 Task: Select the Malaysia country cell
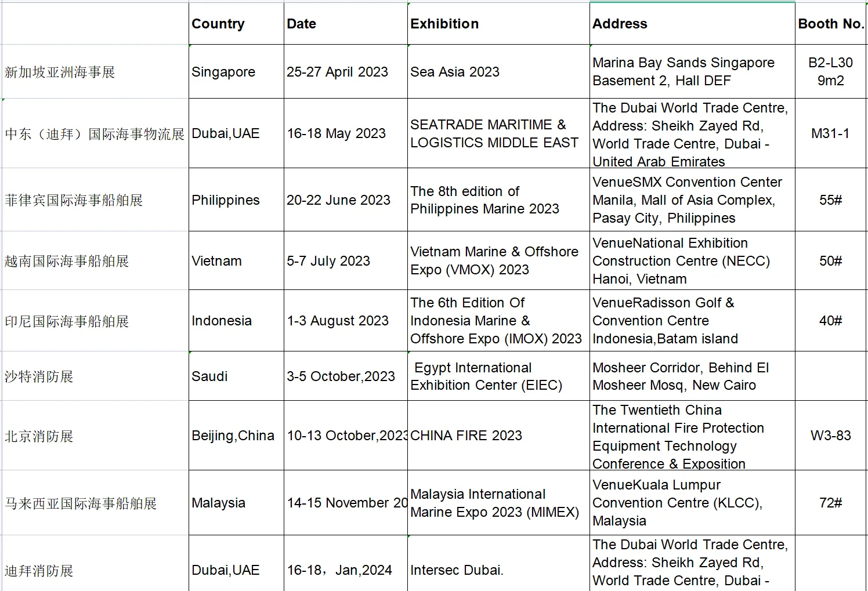click(236, 503)
